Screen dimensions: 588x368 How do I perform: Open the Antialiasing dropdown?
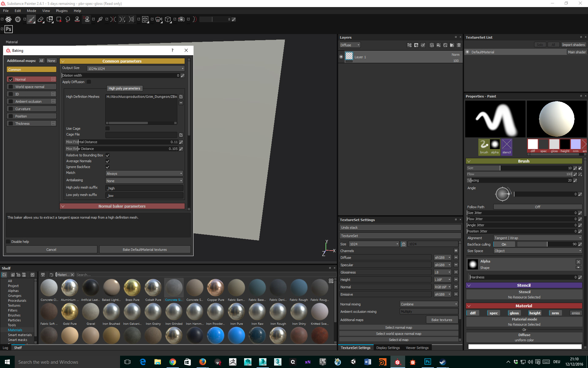point(144,181)
